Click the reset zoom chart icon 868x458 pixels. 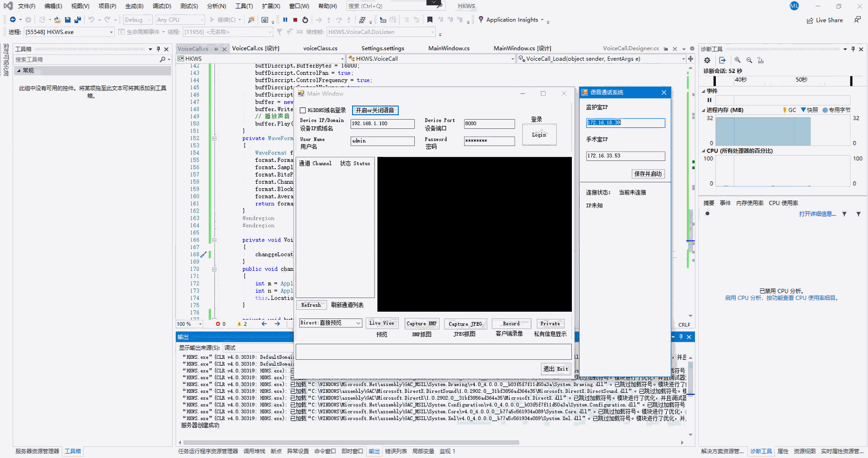tap(761, 60)
